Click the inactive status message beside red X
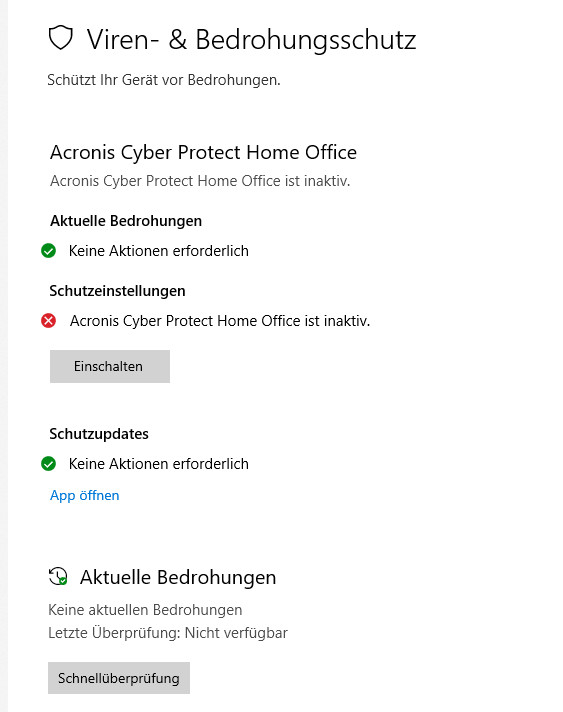The width and height of the screenshot is (563, 712). pos(220,321)
